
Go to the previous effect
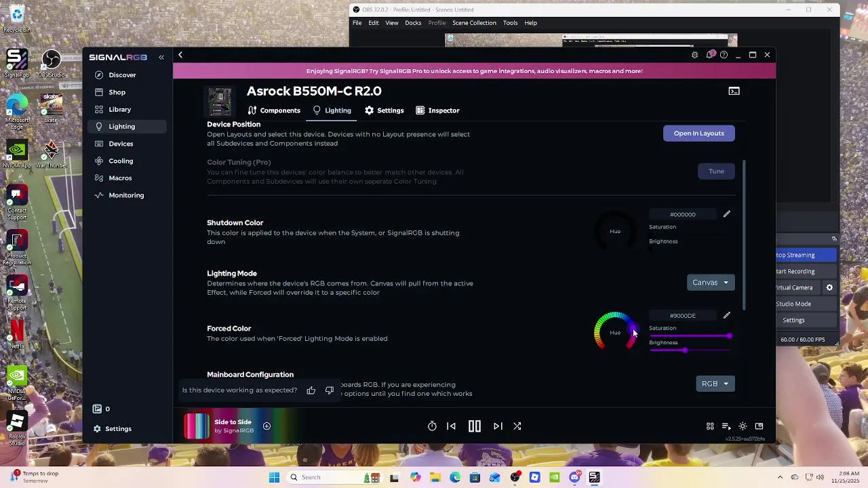[x=451, y=426]
